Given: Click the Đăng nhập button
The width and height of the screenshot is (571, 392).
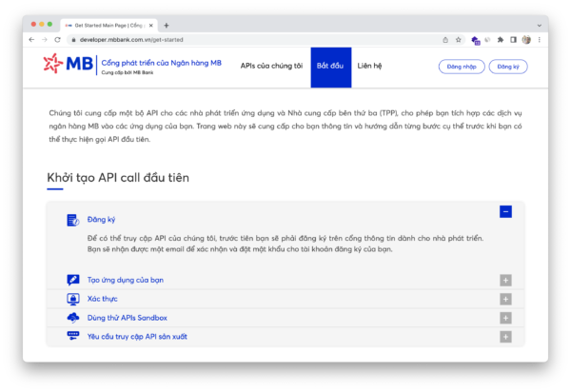Looking at the screenshot, I should 461,67.
